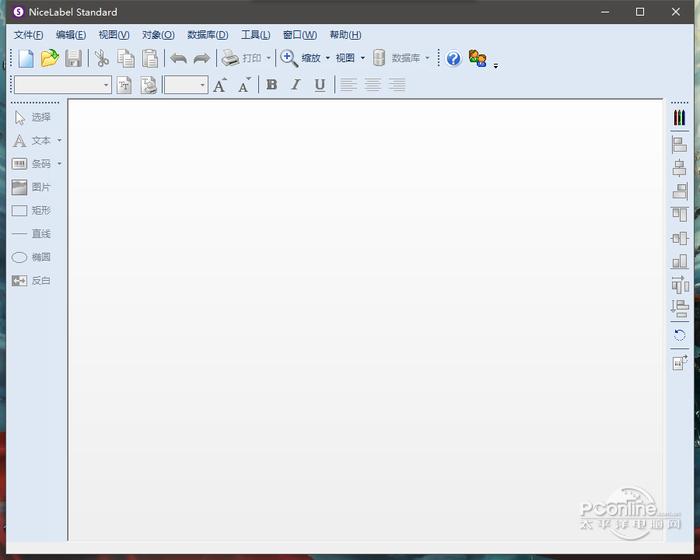Image resolution: width=700 pixels, height=560 pixels.
Task: Select the Rectangle (矩形) tool
Action: coord(31,210)
